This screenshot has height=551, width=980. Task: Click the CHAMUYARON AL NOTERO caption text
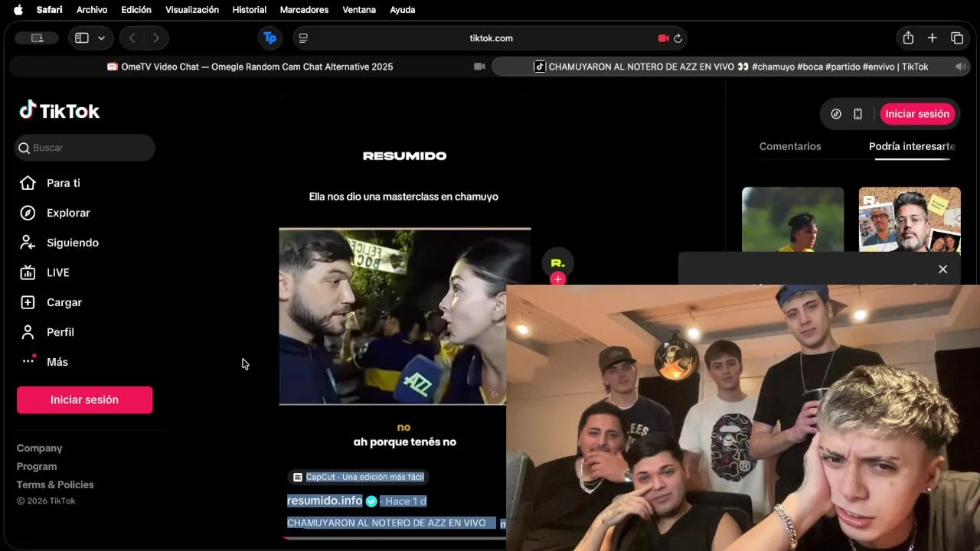(x=387, y=523)
